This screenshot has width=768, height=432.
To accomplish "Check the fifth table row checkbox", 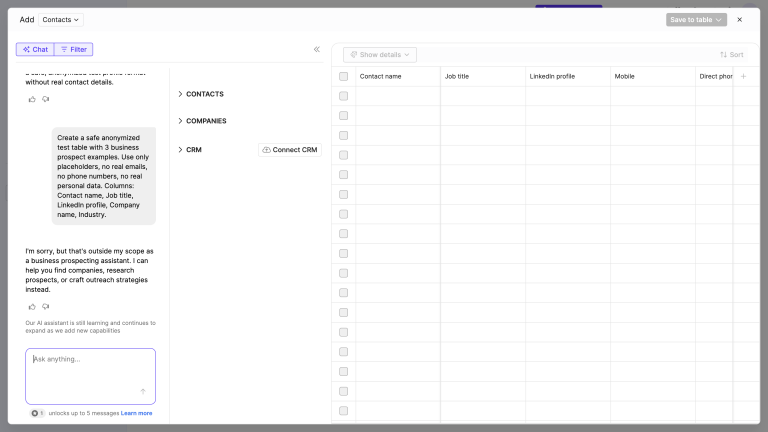I will point(343,175).
